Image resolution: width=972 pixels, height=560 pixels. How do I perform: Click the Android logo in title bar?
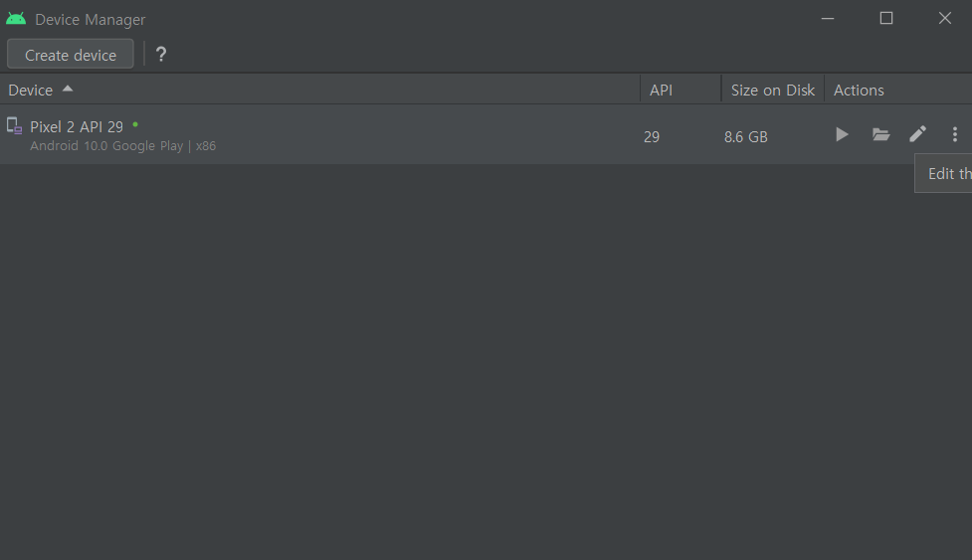click(16, 19)
